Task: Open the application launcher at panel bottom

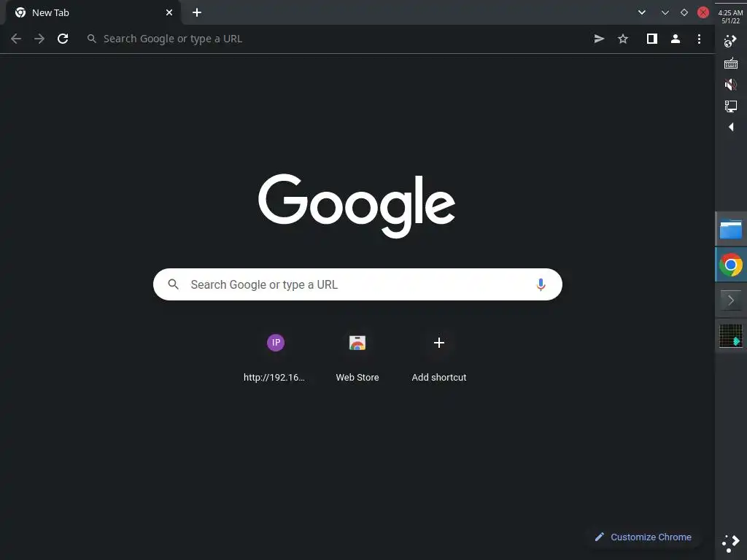Action: 731,543
